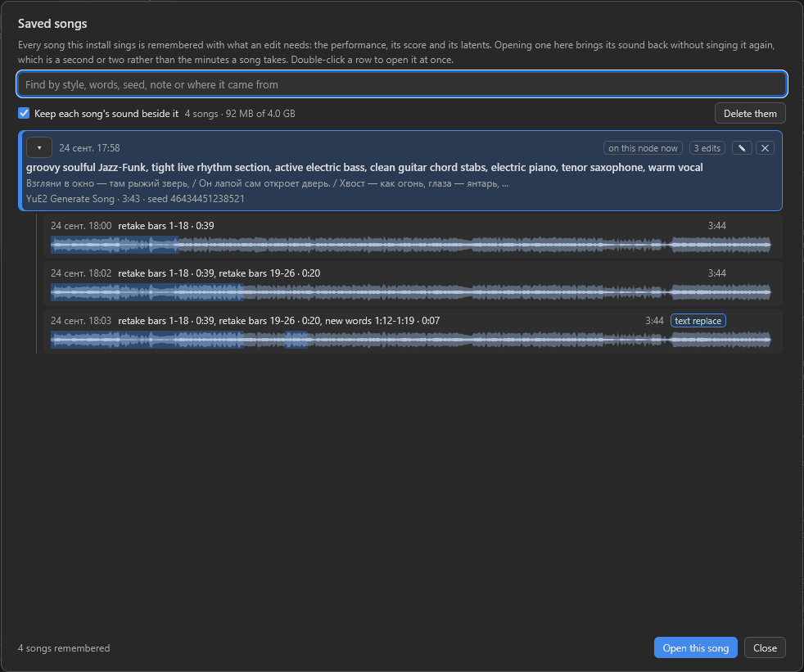Click the 3:44 duration on the 18:02 edit
Screen dimensions: 804x672
[x=717, y=273]
